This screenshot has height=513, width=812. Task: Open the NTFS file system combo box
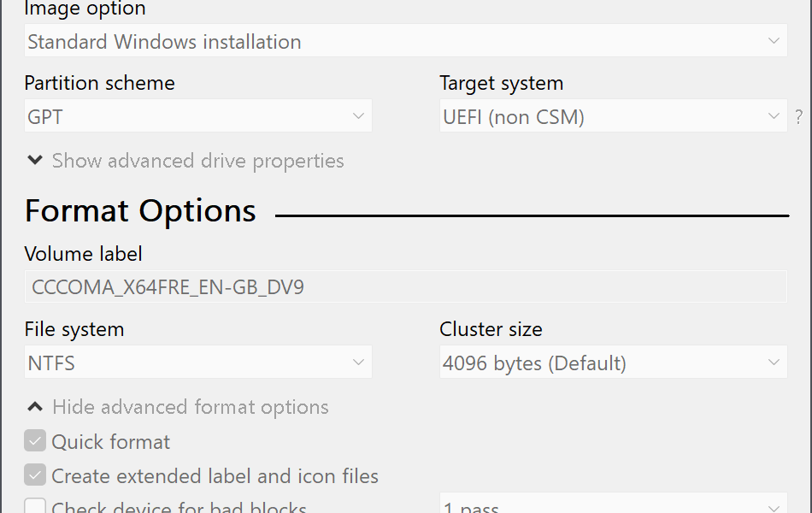tap(198, 362)
